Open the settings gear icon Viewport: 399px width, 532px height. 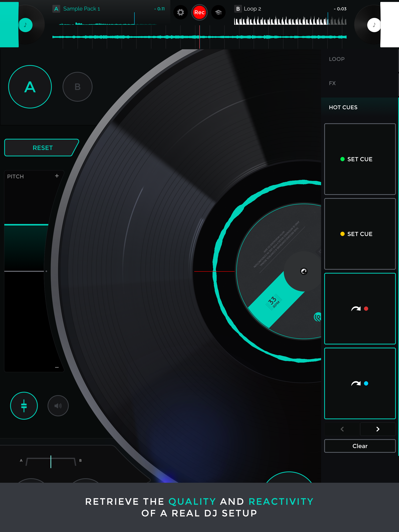click(180, 12)
